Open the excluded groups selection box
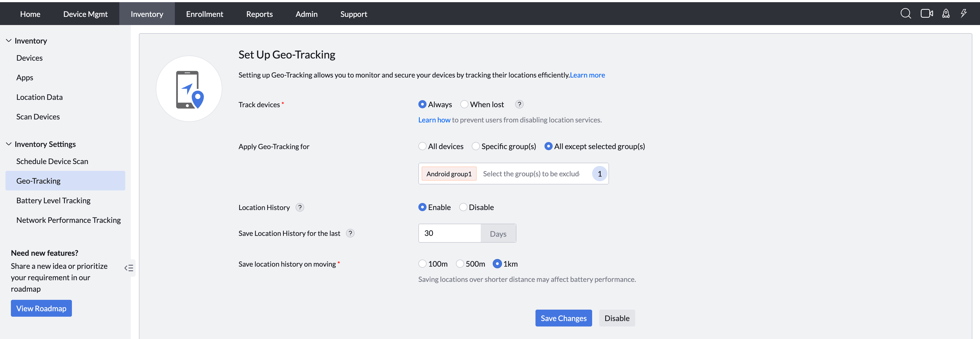 pos(531,174)
